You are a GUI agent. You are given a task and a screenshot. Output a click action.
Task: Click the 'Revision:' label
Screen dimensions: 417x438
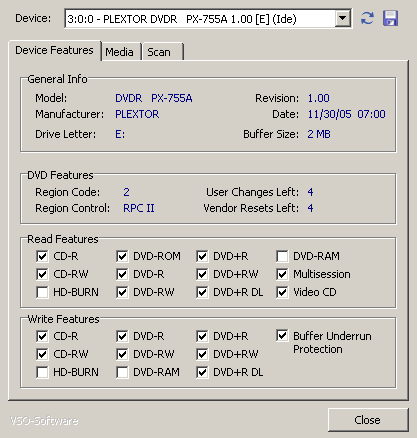[x=277, y=98]
